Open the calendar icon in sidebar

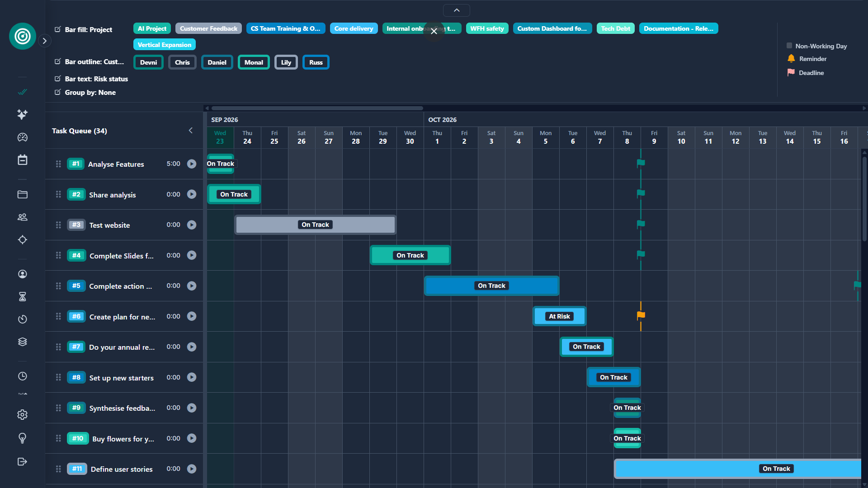22,160
